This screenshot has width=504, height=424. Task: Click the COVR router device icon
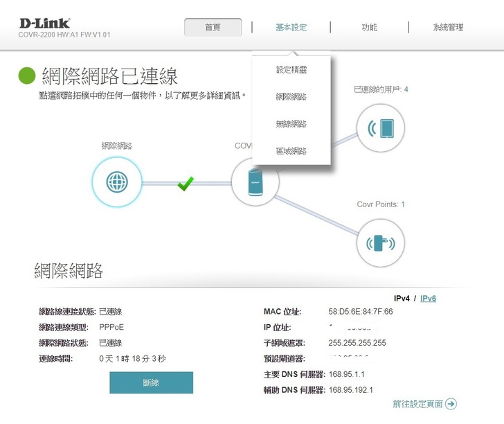[x=255, y=182]
